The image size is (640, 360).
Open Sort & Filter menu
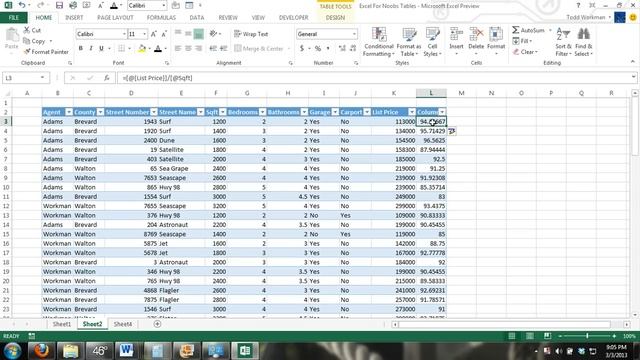tap(563, 42)
